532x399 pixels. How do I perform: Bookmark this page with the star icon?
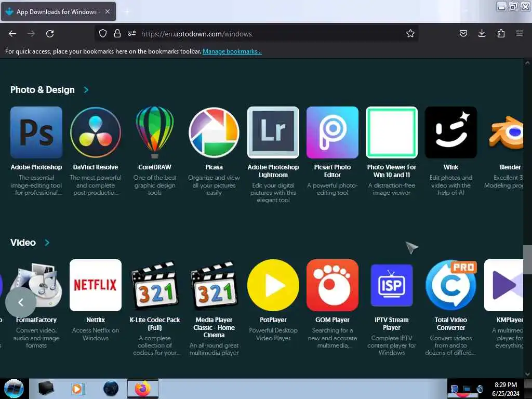[x=410, y=33]
